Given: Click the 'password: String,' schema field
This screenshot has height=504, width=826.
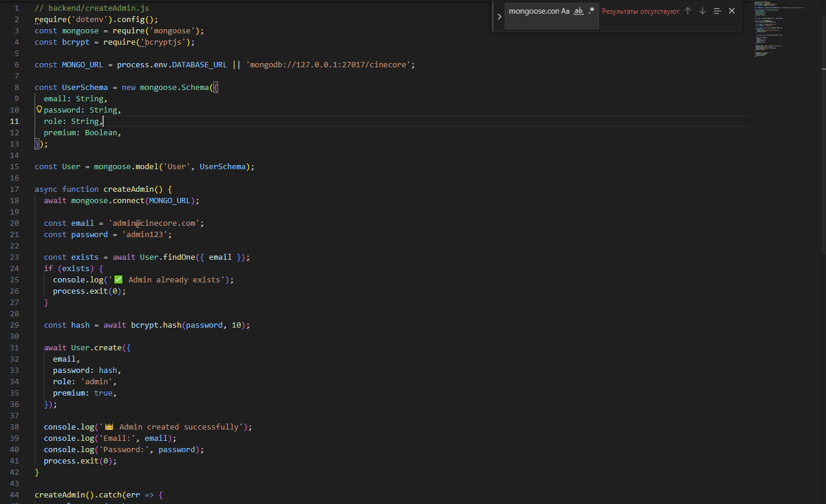Looking at the screenshot, I should (82, 110).
